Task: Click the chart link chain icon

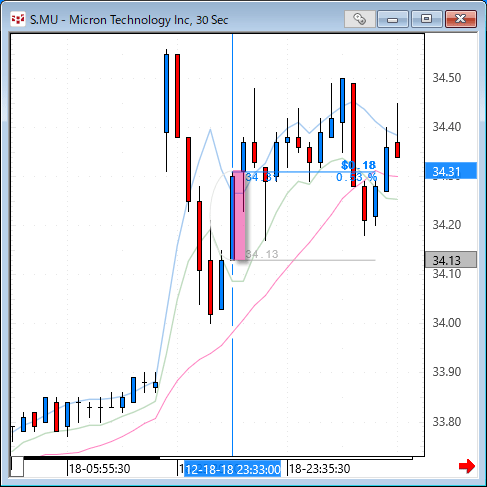Action: (360, 19)
